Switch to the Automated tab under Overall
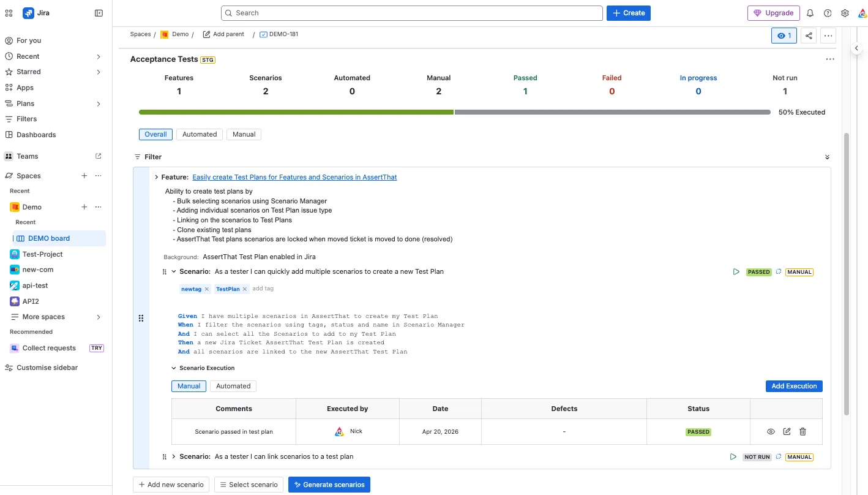Image resolution: width=868 pixels, height=495 pixels. (200, 134)
